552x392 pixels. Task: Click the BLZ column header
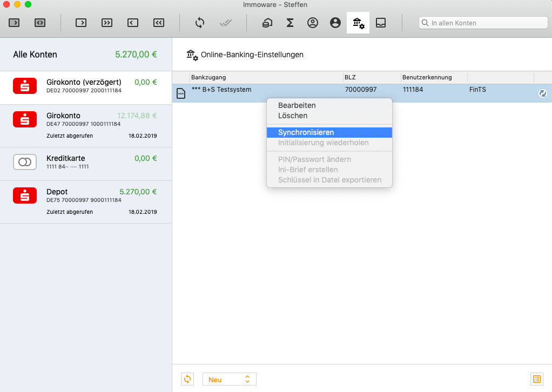point(372,77)
